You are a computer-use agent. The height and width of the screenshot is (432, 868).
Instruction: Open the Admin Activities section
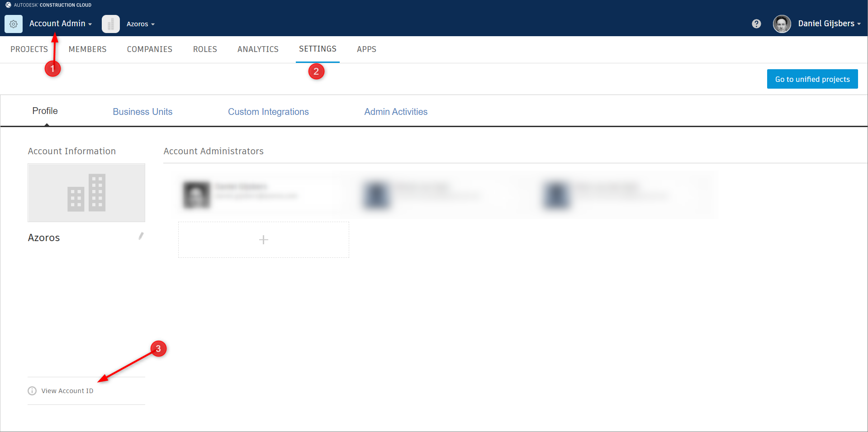(396, 111)
